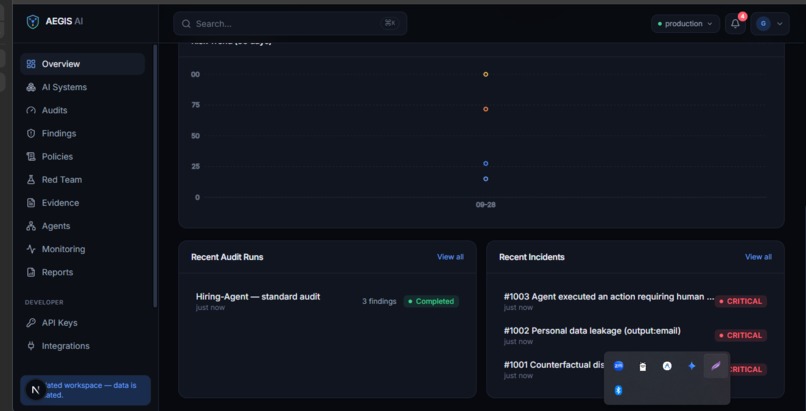Open the Policies page
Viewport: 806px width, 411px height.
[x=82, y=157]
